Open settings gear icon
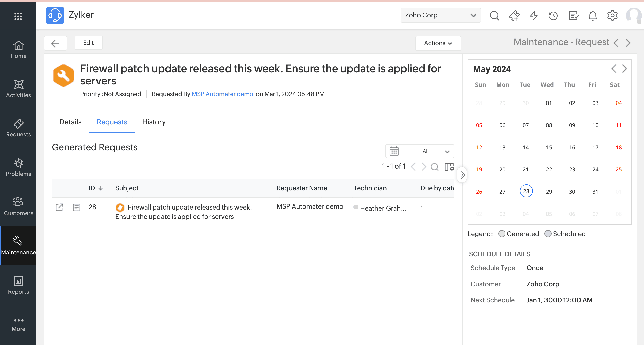Screen dimensions: 644x345 click(612, 16)
